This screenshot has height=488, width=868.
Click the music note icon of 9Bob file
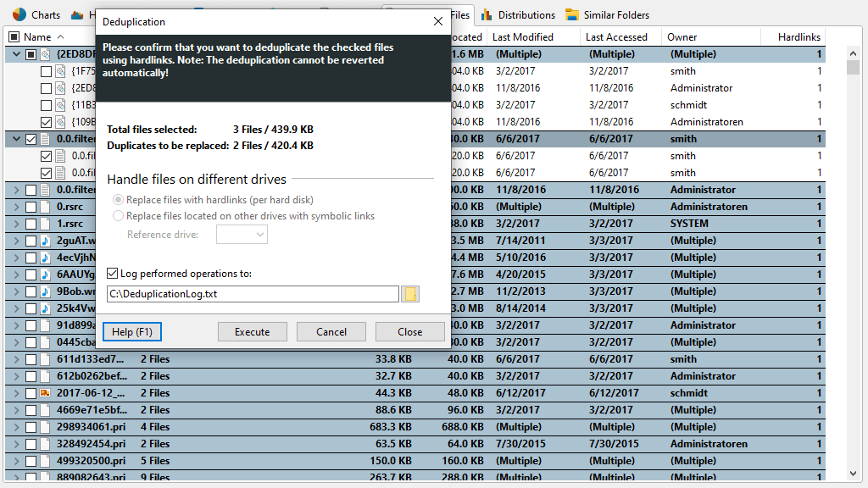(x=45, y=291)
